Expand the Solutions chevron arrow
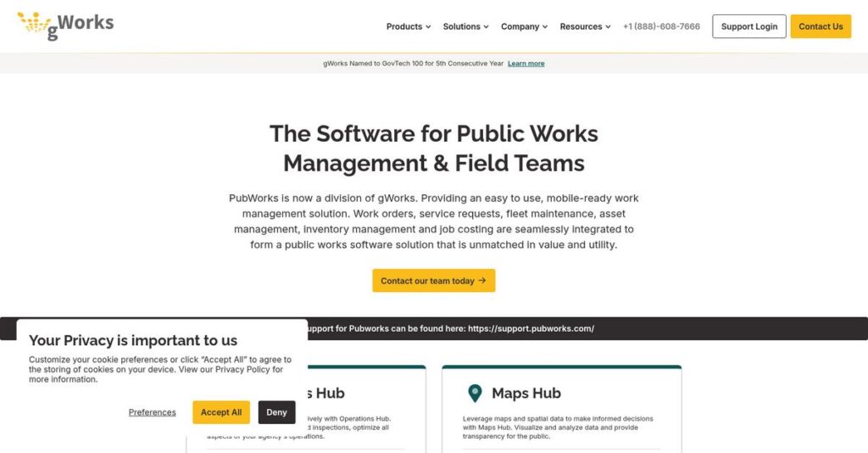Image resolution: width=868 pixels, height=453 pixels. click(486, 26)
